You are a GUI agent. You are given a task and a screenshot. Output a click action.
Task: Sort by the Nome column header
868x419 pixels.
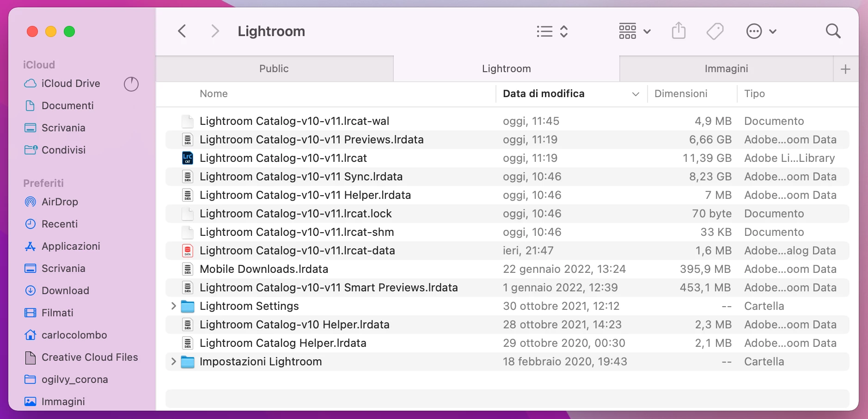coord(214,93)
